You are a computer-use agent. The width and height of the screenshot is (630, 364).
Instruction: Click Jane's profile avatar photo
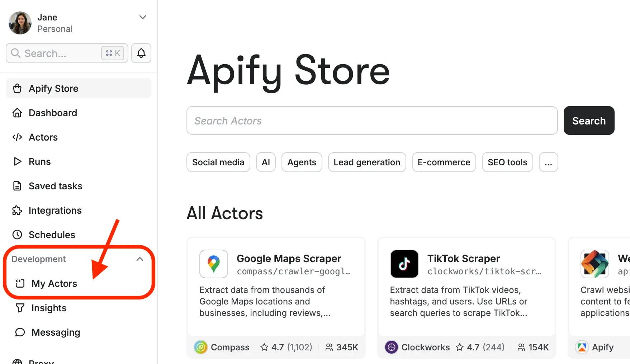point(20,23)
